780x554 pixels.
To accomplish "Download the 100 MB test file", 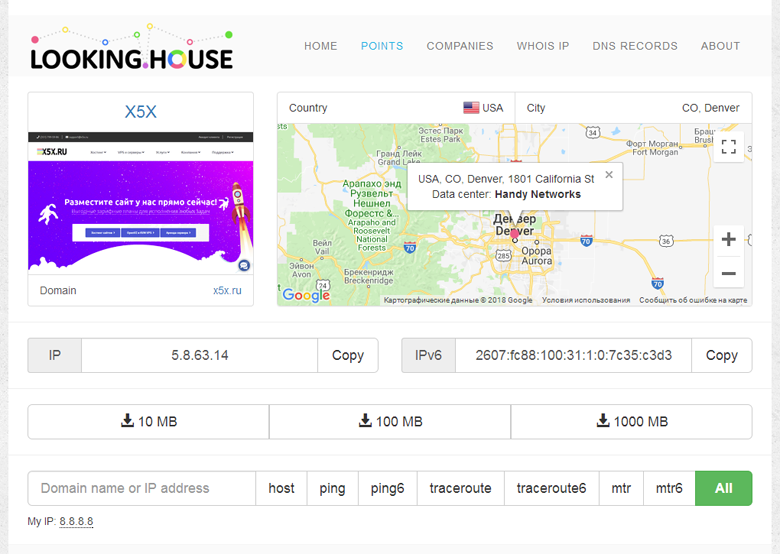I will [x=390, y=422].
